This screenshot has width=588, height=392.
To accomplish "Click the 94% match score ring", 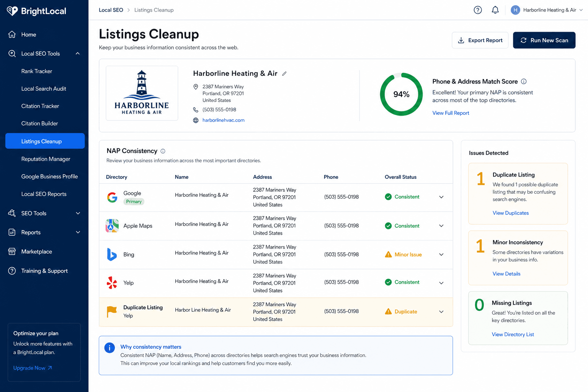I will click(401, 94).
